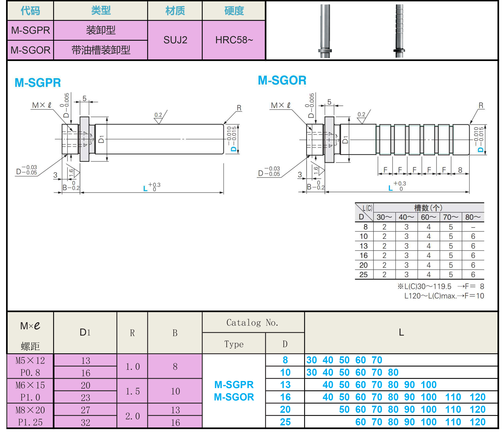Image resolution: width=504 pixels, height=440 pixels.
Task: Click the Catalog No. header cell
Action: tap(253, 322)
